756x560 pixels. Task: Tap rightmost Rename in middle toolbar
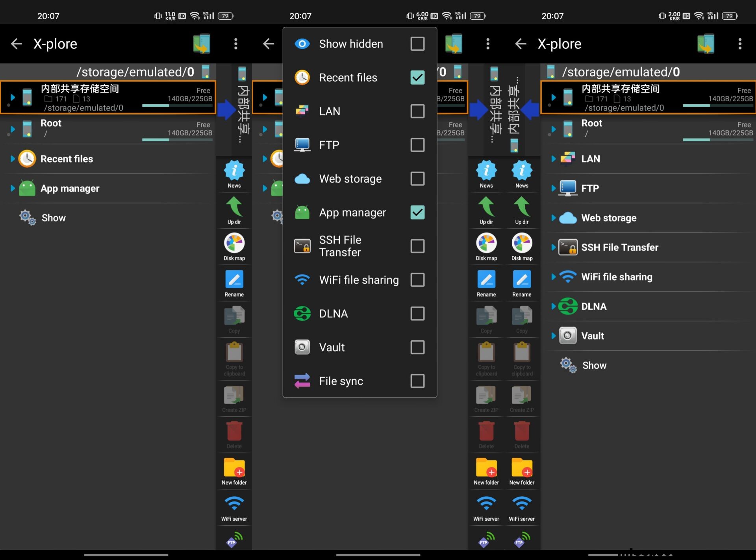pyautogui.click(x=522, y=283)
